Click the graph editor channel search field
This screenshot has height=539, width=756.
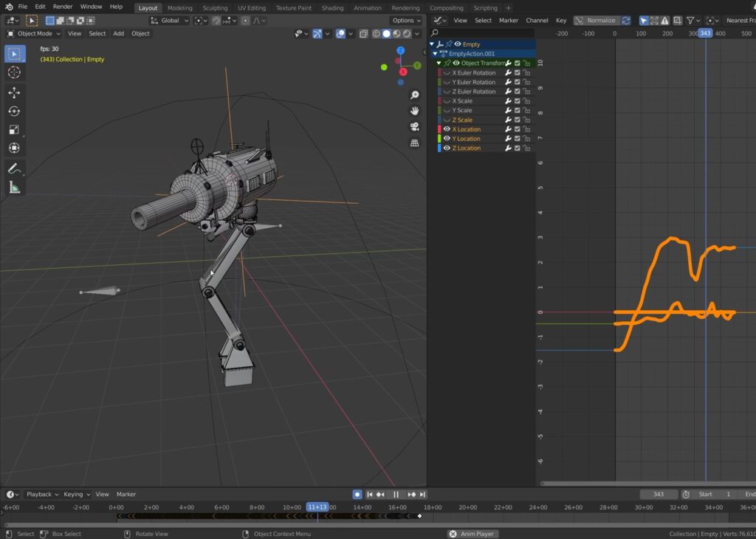point(482,32)
